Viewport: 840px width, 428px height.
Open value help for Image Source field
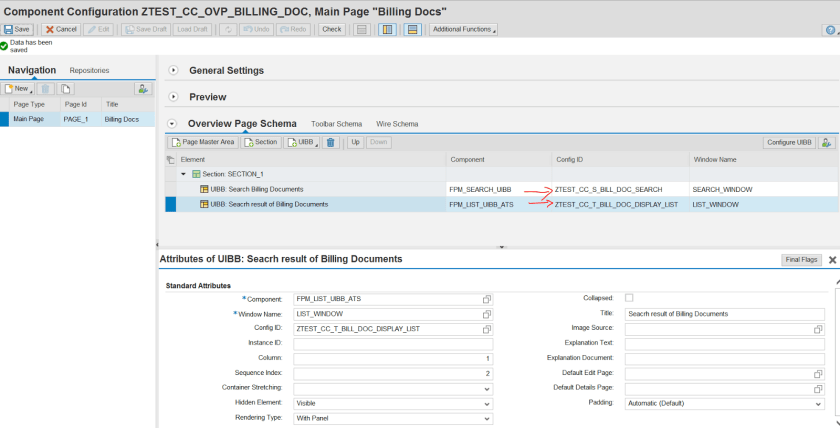(818, 329)
